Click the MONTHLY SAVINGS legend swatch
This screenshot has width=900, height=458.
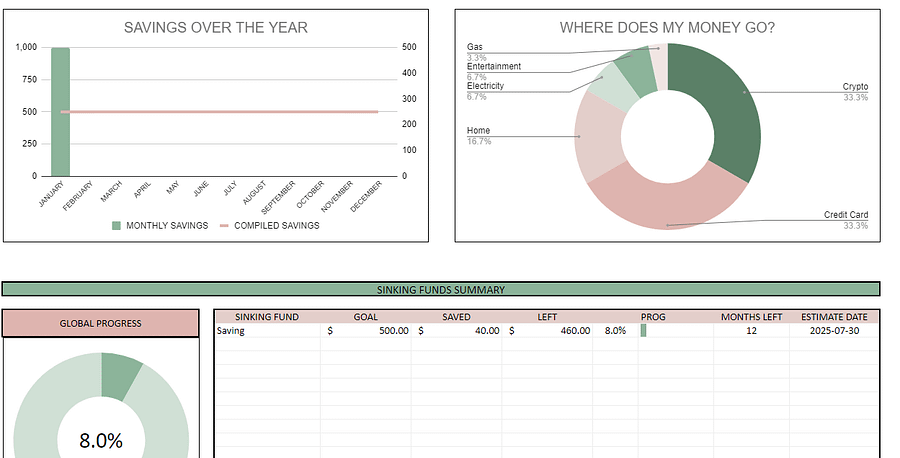coord(117,226)
